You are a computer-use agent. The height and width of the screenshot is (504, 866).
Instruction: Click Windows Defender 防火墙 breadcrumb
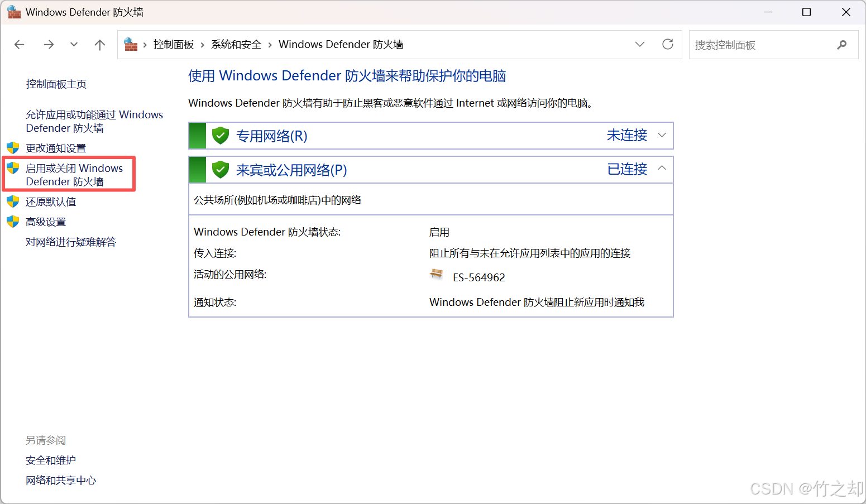[341, 45]
